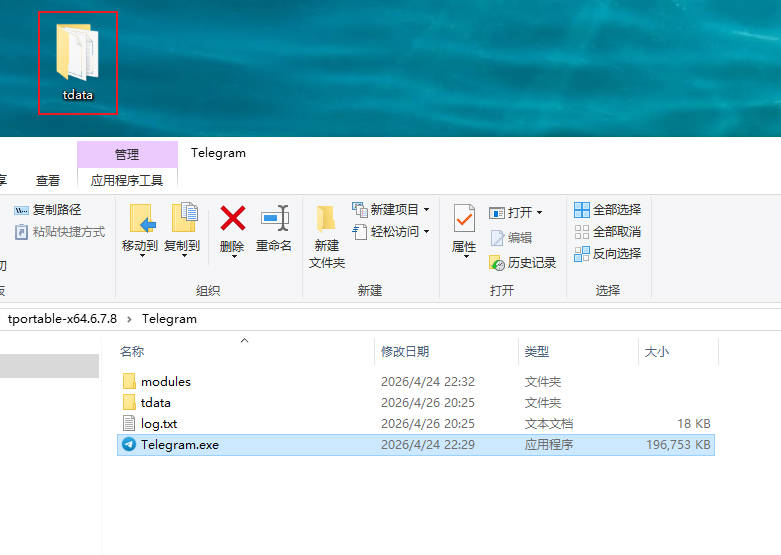
Task: Click the modules folder icon
Action: [x=129, y=381]
